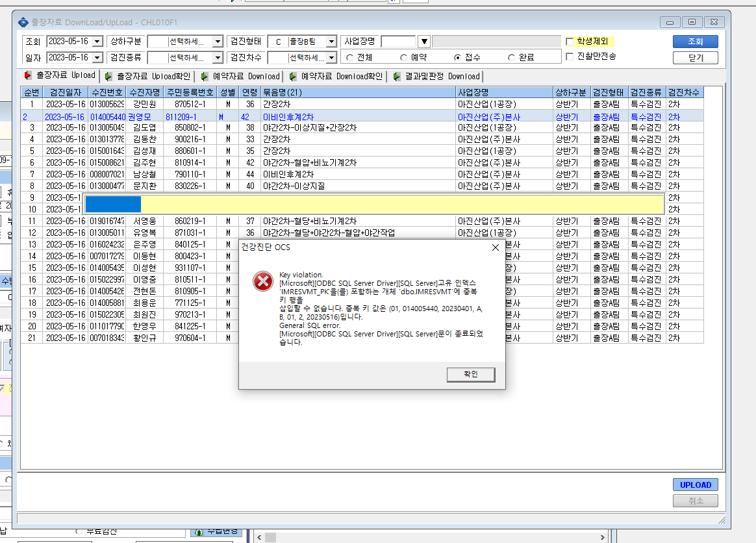756x543 pixels.
Task: Click the green flag icon for 예약자료 Download확인
Action: pyautogui.click(x=293, y=76)
